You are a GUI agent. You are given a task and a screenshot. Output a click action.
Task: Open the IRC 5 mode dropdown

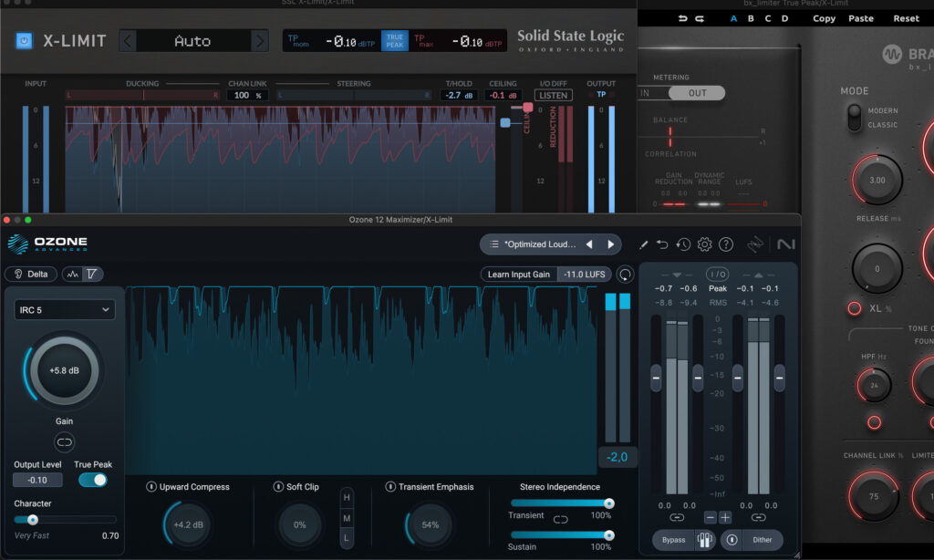pyautogui.click(x=65, y=310)
